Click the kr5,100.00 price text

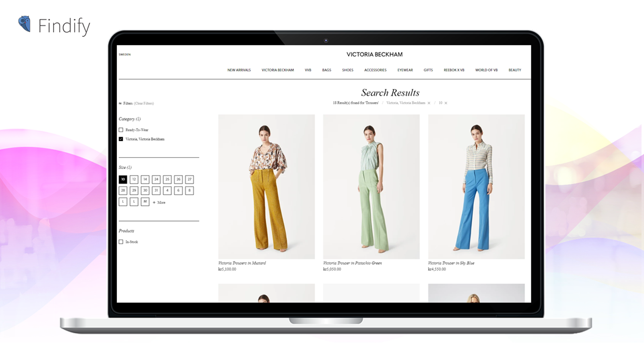pos(227,269)
